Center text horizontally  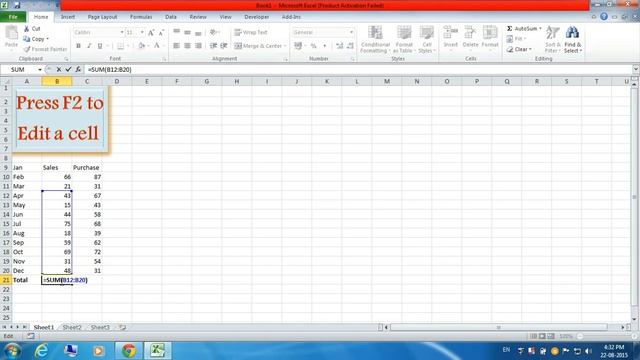[x=187, y=46]
